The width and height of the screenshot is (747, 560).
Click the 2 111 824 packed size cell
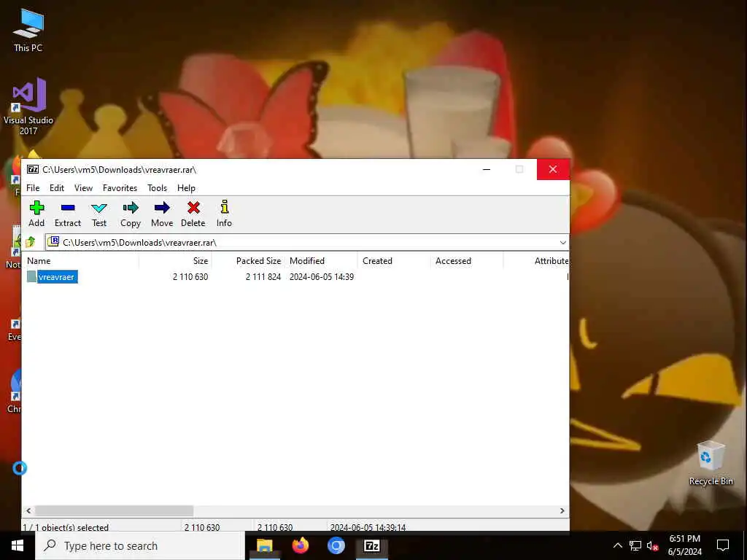tap(263, 276)
